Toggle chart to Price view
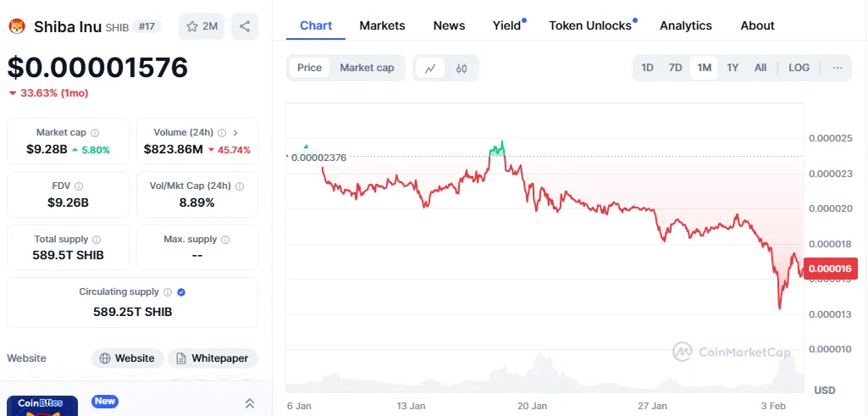 309,68
